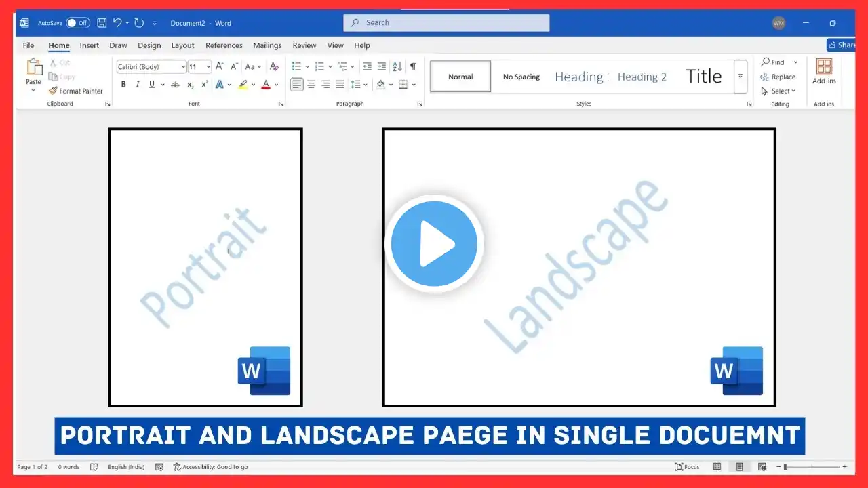The width and height of the screenshot is (868, 488).
Task: Open the Numbering list dropdown
Action: click(x=330, y=66)
